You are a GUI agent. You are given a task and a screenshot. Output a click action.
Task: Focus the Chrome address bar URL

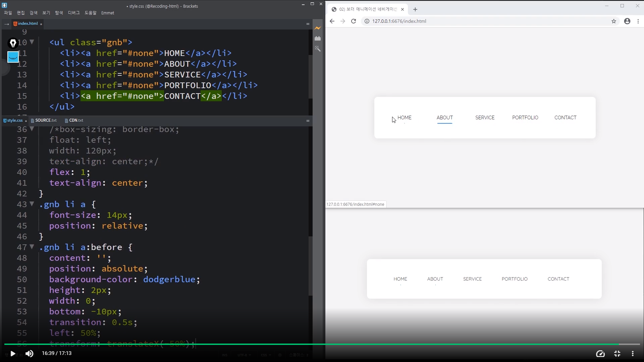click(399, 21)
